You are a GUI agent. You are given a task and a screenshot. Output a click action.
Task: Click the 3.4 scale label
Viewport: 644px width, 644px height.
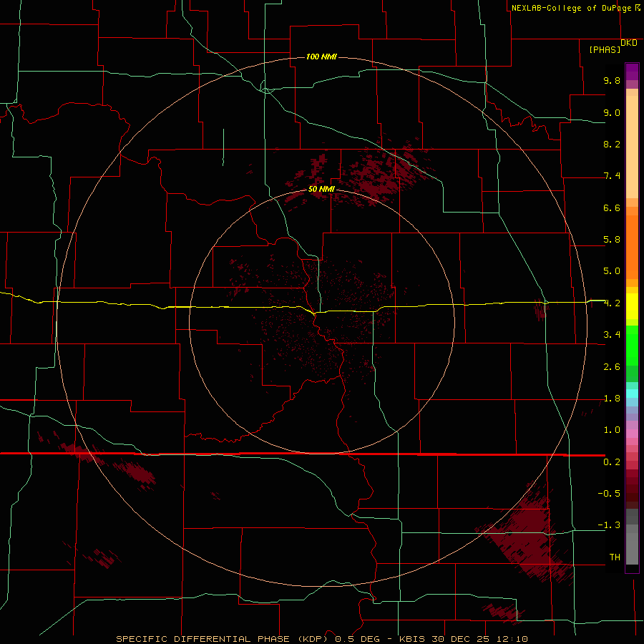612,335
